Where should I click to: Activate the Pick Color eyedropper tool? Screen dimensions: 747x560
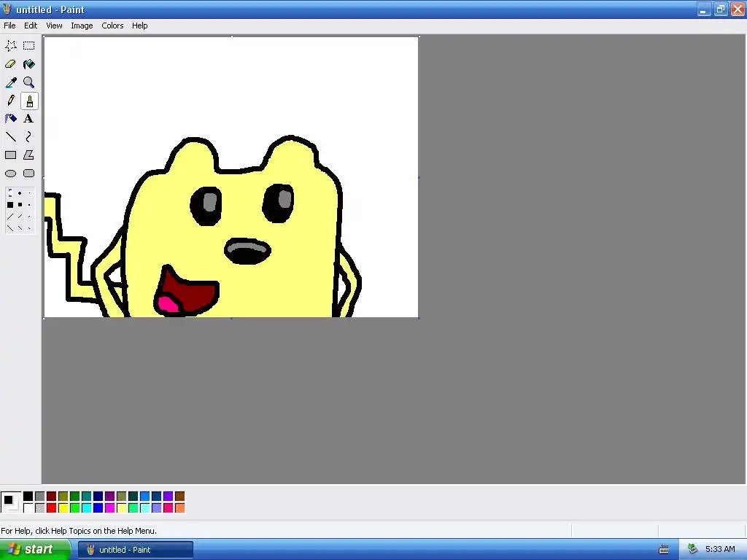point(10,82)
